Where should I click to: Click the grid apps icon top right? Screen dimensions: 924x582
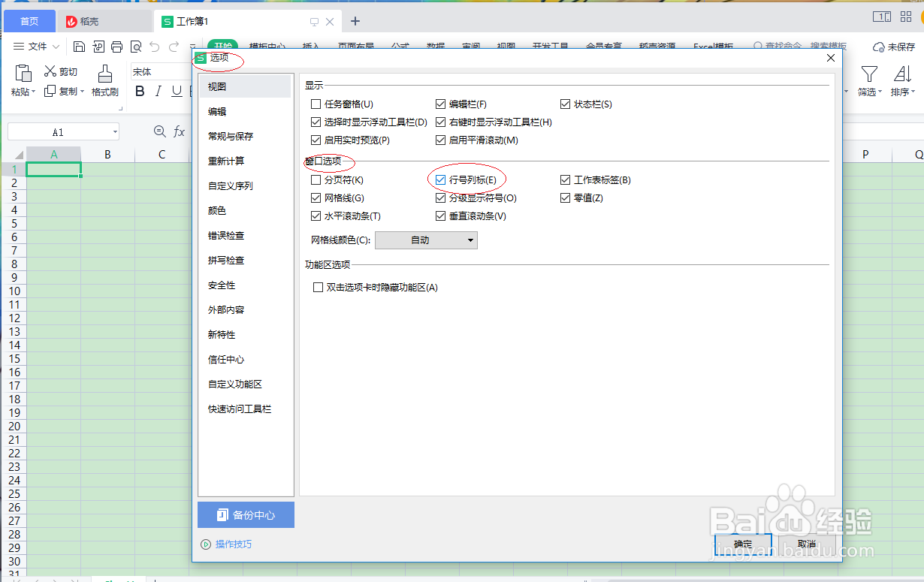pyautogui.click(x=905, y=17)
